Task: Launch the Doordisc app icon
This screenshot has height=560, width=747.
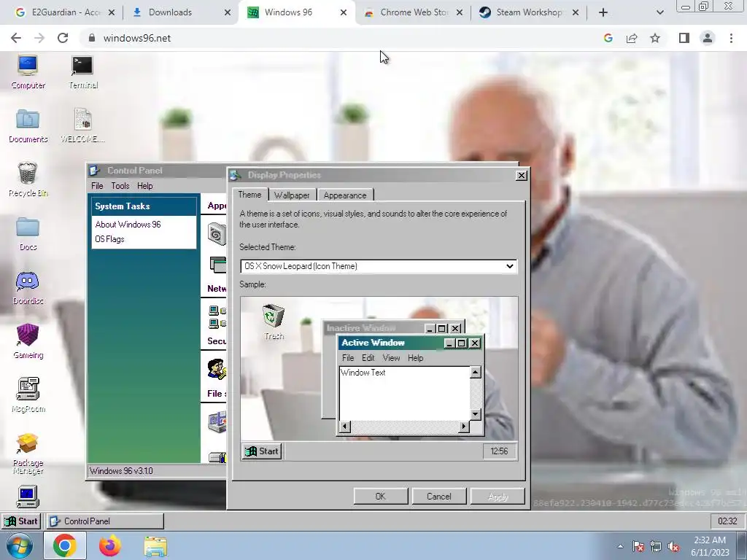Action: tap(28, 287)
